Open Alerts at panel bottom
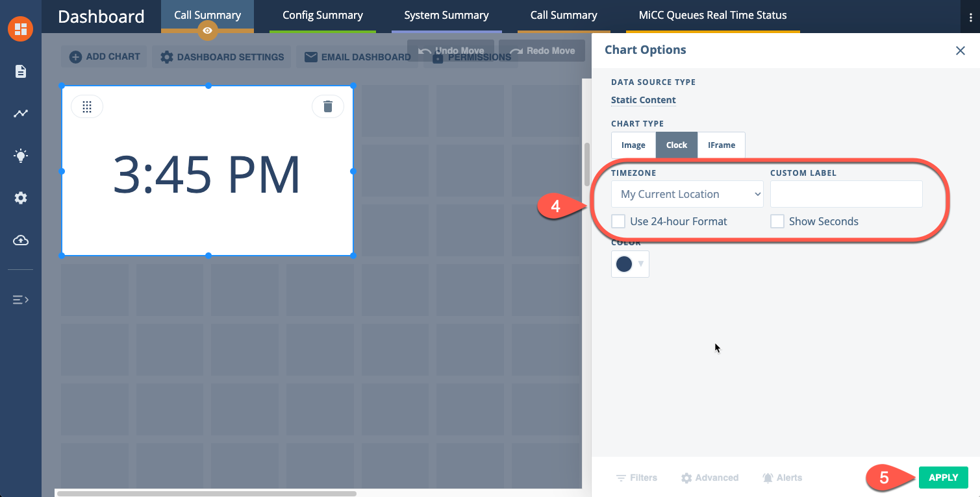 pos(782,478)
